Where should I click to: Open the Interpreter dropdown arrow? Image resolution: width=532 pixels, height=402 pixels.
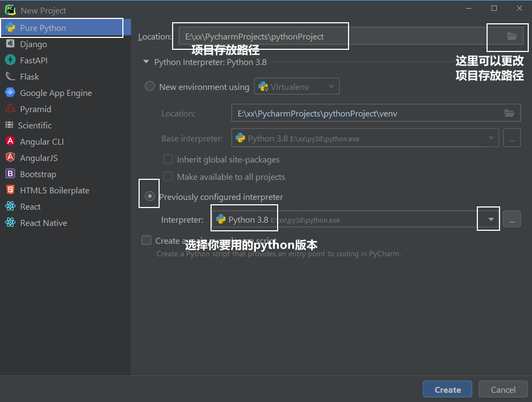491,219
